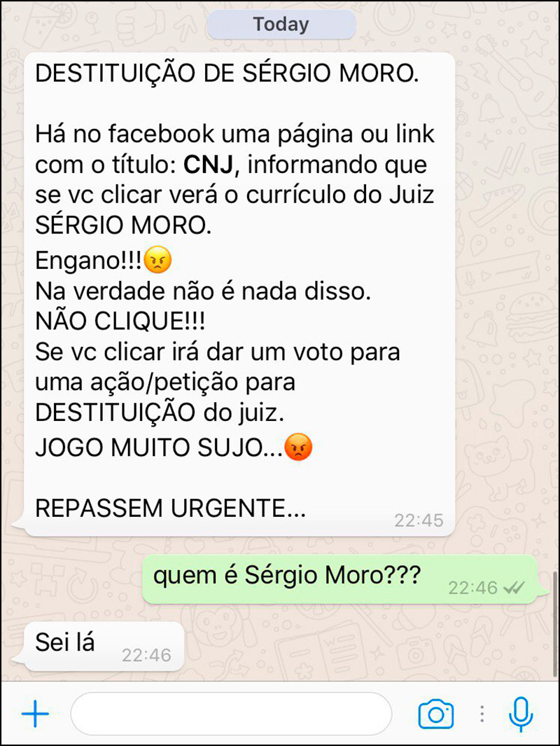
Task: Click the angry emoji after Engano
Action: [x=157, y=260]
